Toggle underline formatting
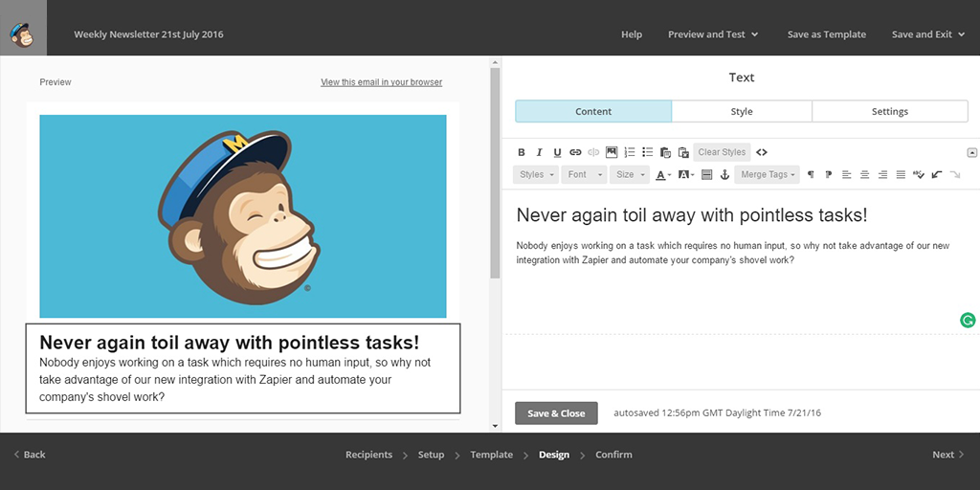This screenshot has width=980, height=490. point(558,152)
